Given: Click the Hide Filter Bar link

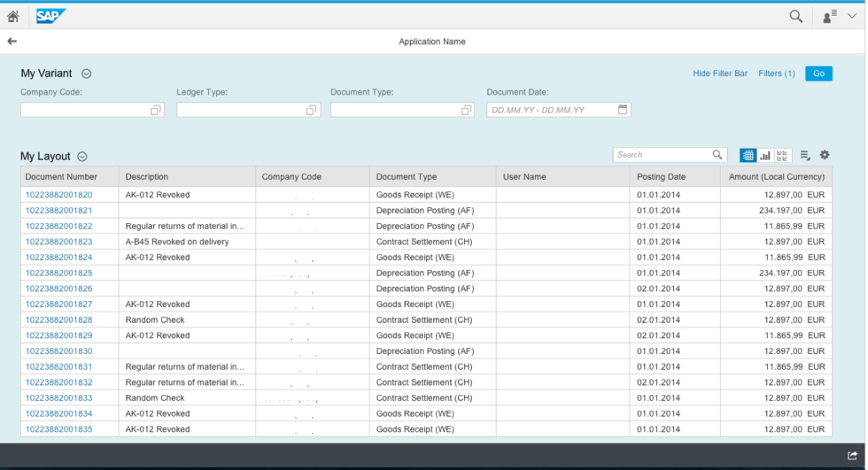Looking at the screenshot, I should click(x=720, y=73).
